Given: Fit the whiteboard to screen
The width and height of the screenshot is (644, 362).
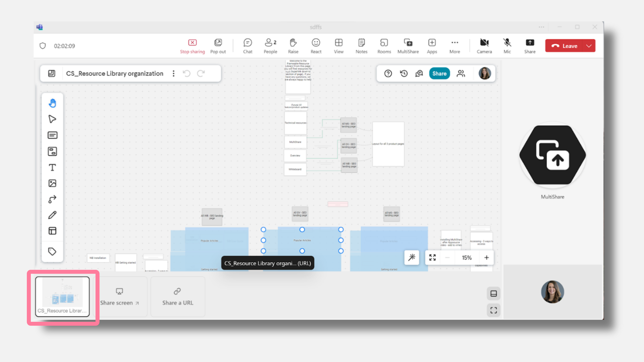Looking at the screenshot, I should click(x=432, y=257).
